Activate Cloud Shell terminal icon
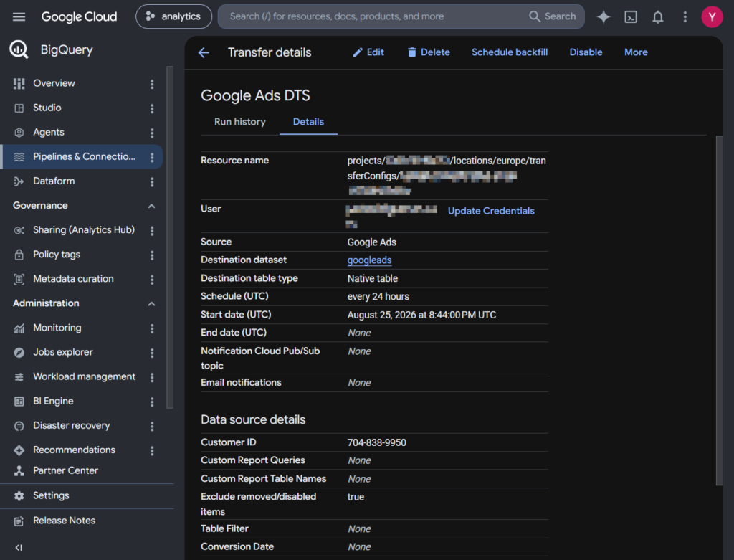 631,17
